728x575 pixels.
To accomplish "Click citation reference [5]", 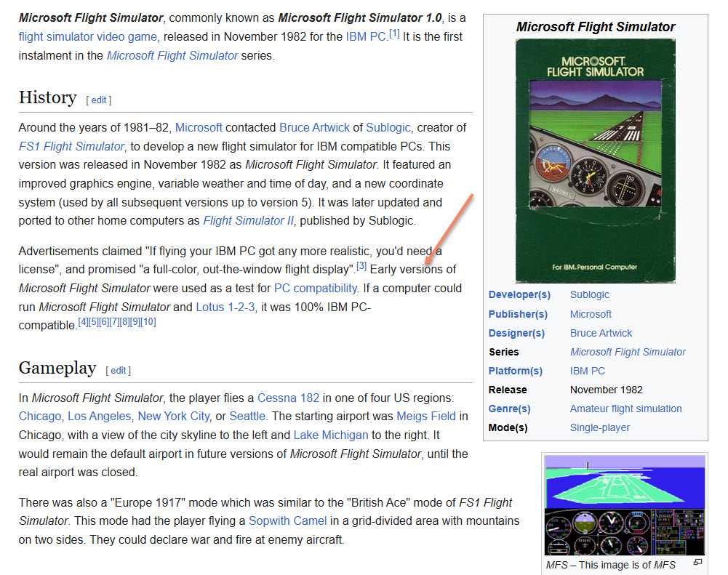I will 93,321.
